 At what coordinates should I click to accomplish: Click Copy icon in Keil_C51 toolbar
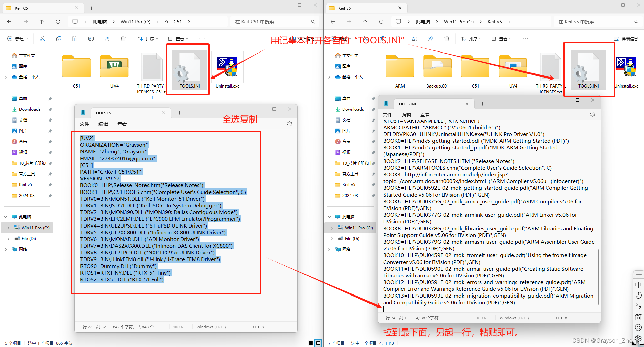coord(59,39)
